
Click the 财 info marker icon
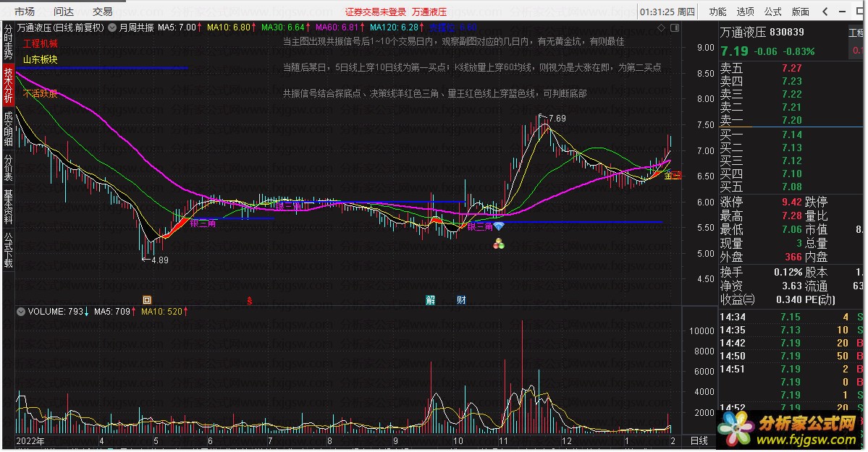(x=461, y=300)
